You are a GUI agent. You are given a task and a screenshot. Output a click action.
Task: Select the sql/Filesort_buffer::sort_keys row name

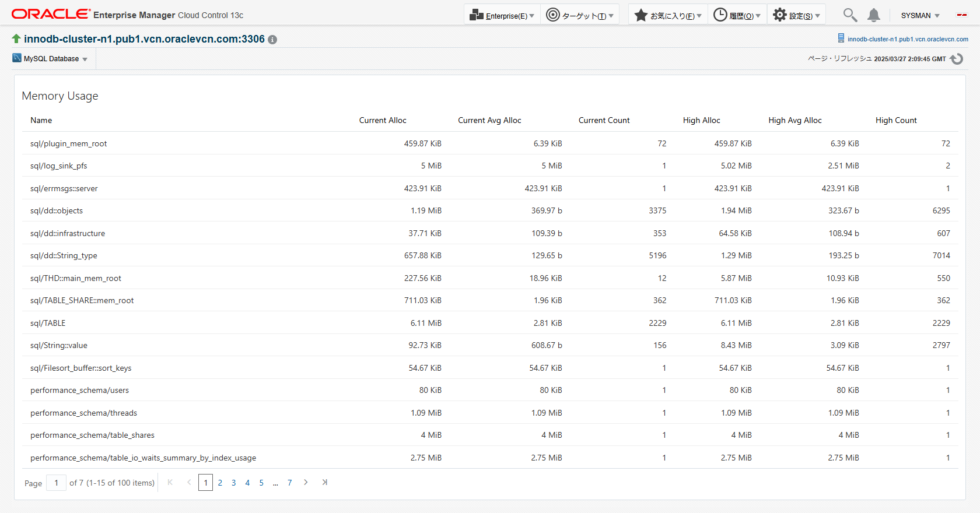coord(81,368)
